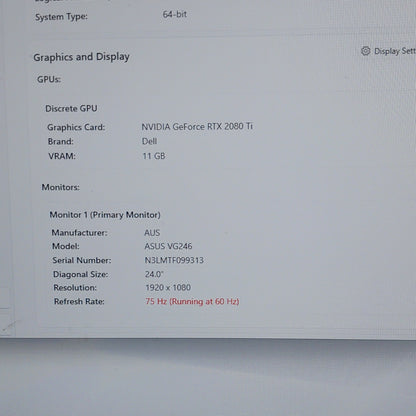Click the Graphics and Display heading

click(x=81, y=57)
